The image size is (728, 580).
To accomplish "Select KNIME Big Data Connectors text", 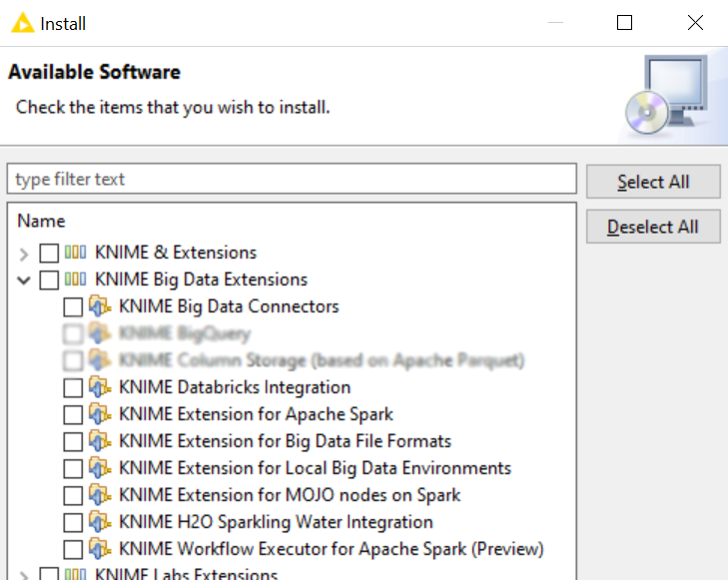I will tap(229, 306).
